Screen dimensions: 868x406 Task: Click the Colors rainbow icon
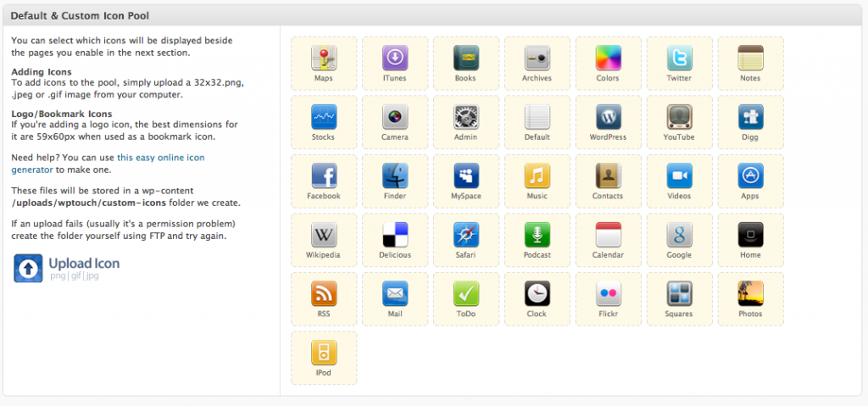(608, 58)
